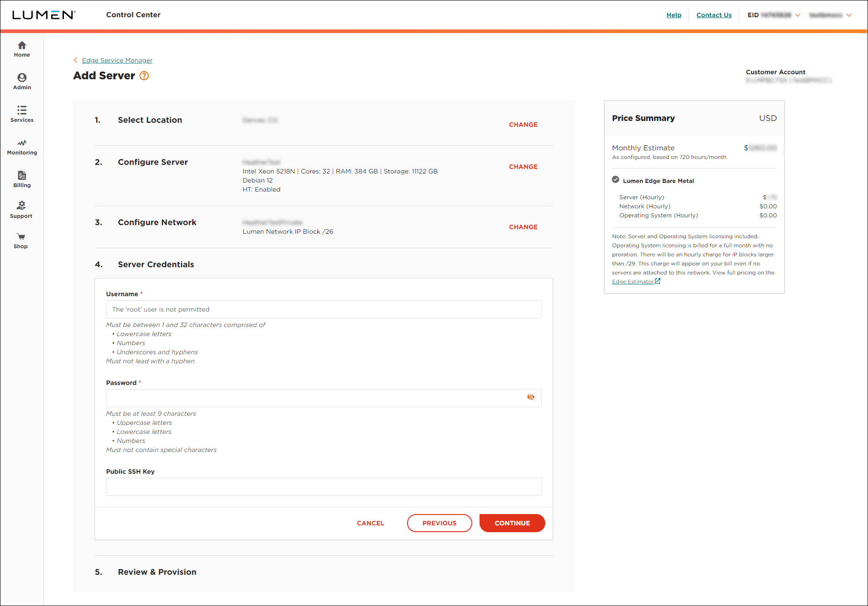868x606 pixels.
Task: Go back to Edge Service Manager
Action: coord(117,60)
